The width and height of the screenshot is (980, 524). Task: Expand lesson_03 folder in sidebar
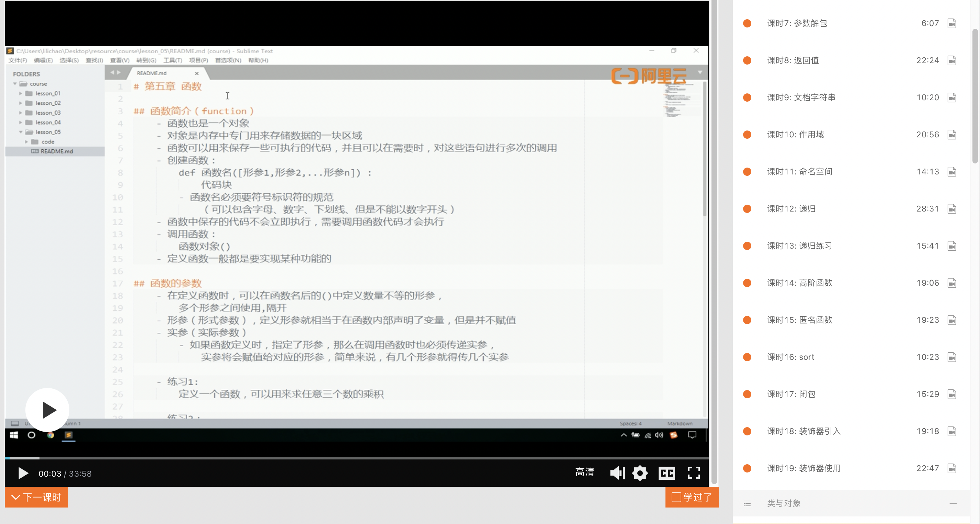[x=21, y=113]
